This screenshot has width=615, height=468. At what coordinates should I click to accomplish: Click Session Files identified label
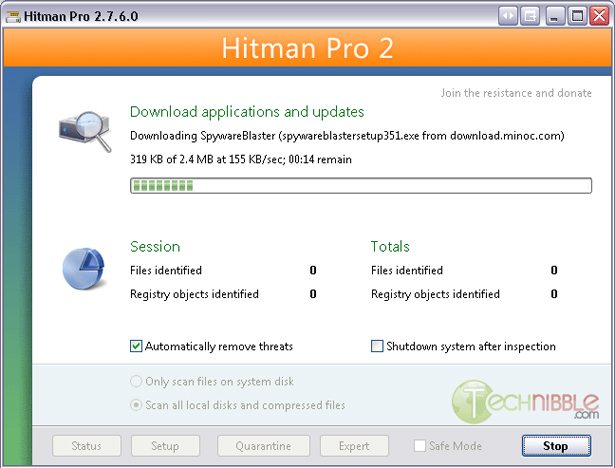[x=166, y=270]
